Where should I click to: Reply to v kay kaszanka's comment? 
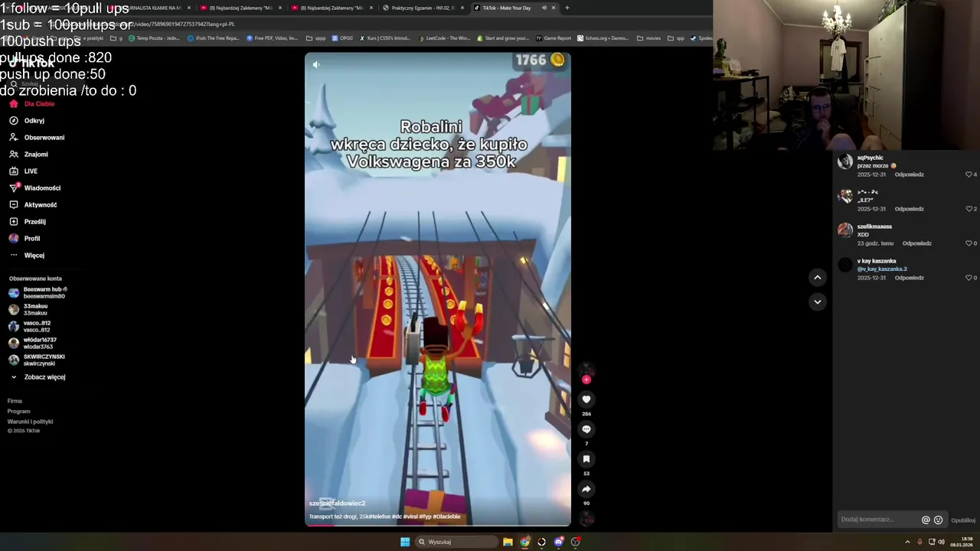pos(910,278)
